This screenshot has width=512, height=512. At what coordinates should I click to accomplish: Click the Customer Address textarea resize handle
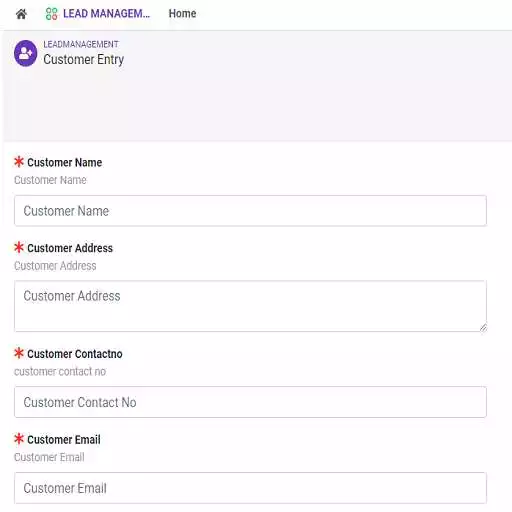coord(483,328)
